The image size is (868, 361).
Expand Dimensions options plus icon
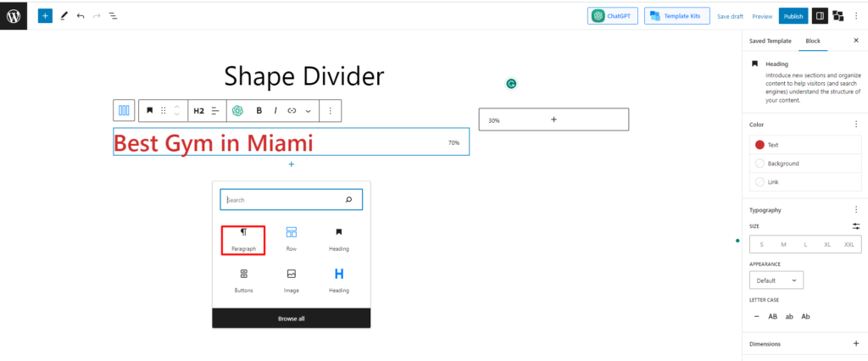[x=856, y=343]
